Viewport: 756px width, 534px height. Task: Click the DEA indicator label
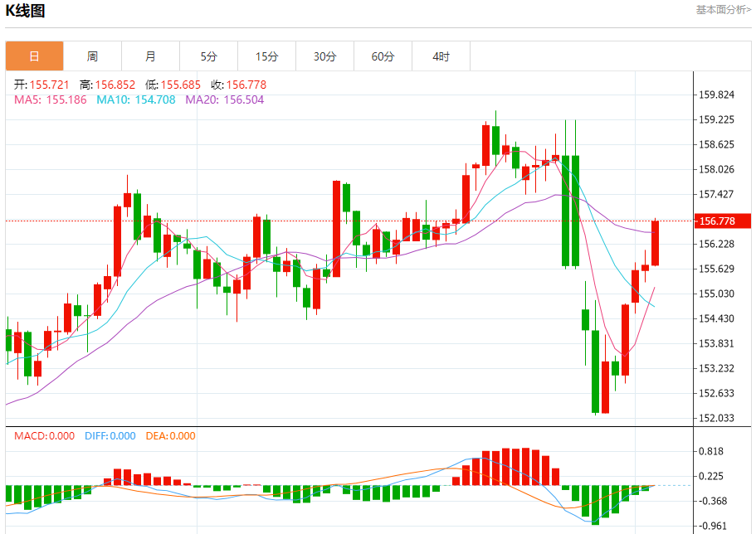pos(171,436)
